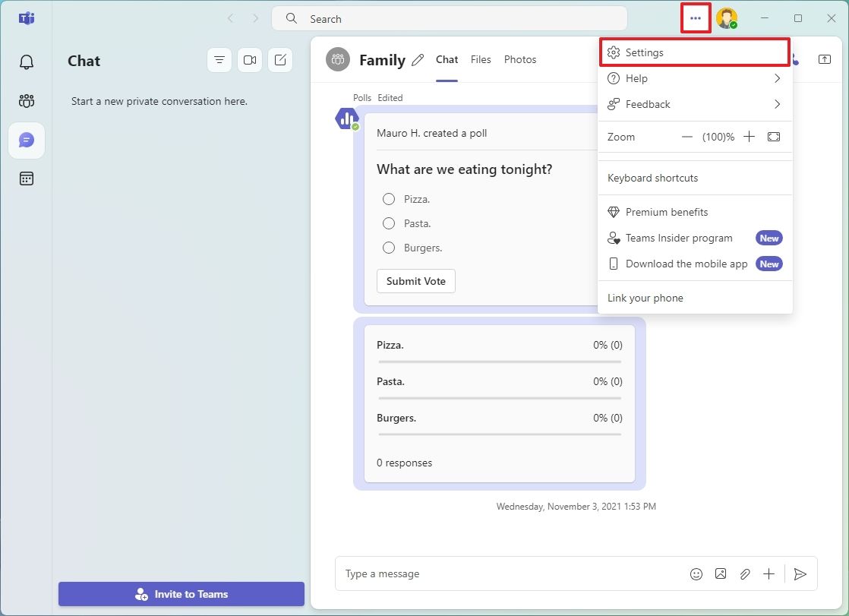This screenshot has width=849, height=616.
Task: Click the Submit Vote button
Action: (x=415, y=281)
